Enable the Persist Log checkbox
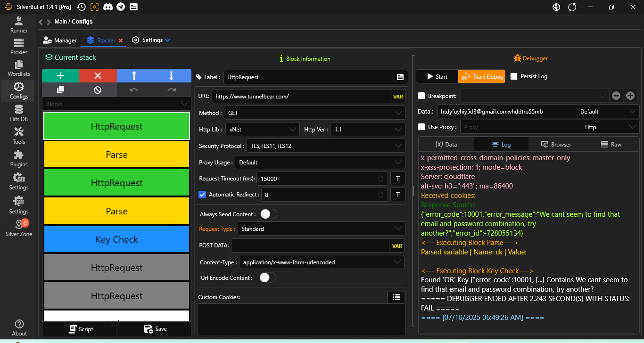 (x=514, y=76)
